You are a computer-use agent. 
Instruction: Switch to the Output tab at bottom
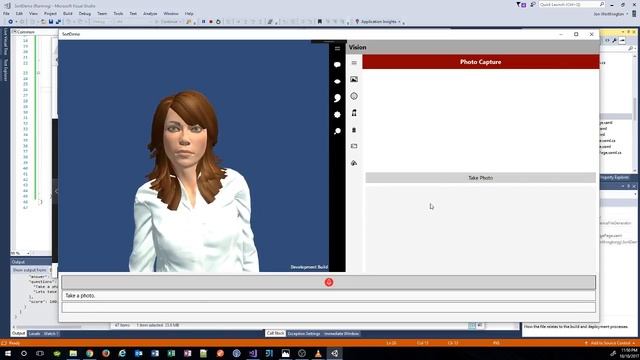pyautogui.click(x=18, y=333)
